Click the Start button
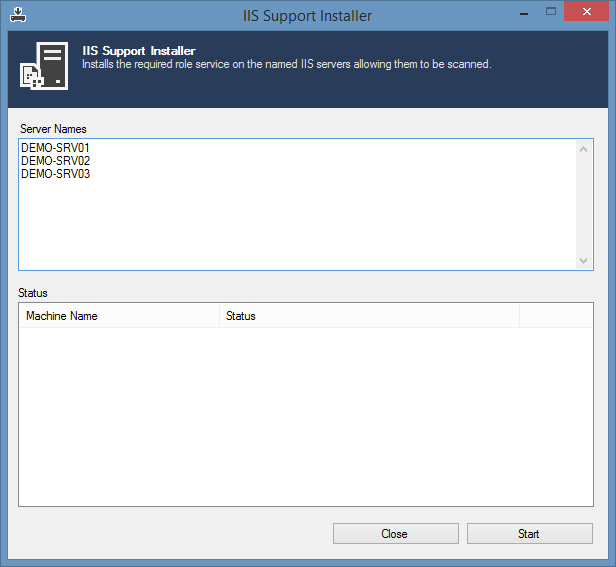Screen dimensions: 616x567 (530, 534)
